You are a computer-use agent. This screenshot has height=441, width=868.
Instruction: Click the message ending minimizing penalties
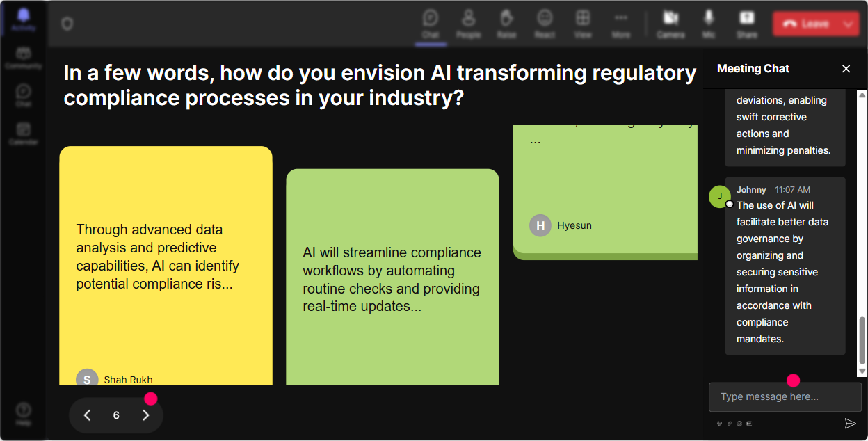coord(785,127)
